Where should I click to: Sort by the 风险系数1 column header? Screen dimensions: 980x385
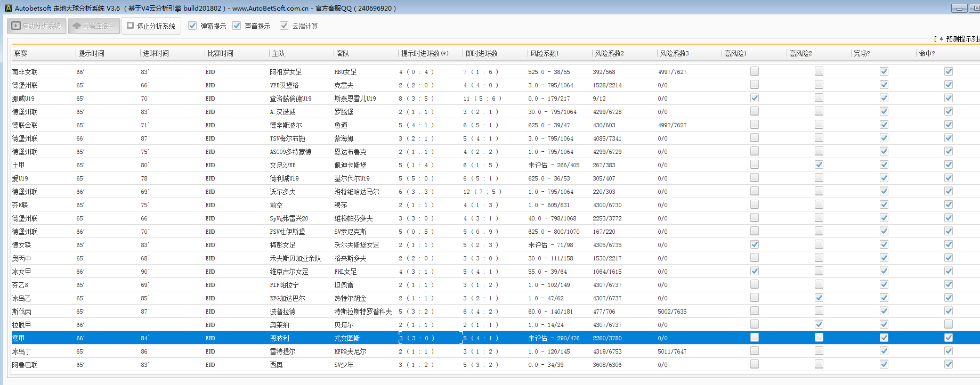point(545,53)
